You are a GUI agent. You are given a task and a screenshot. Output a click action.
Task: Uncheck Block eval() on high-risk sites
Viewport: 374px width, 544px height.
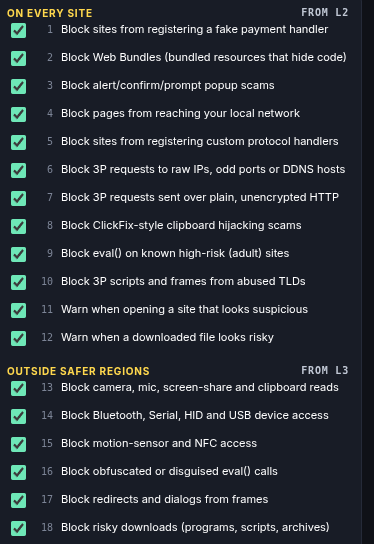click(18, 254)
